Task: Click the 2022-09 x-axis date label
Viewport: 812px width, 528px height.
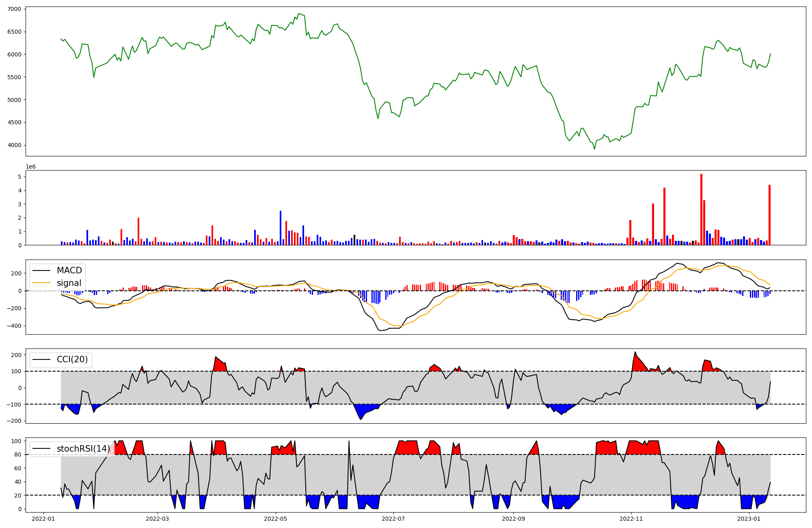Action: tap(513, 519)
